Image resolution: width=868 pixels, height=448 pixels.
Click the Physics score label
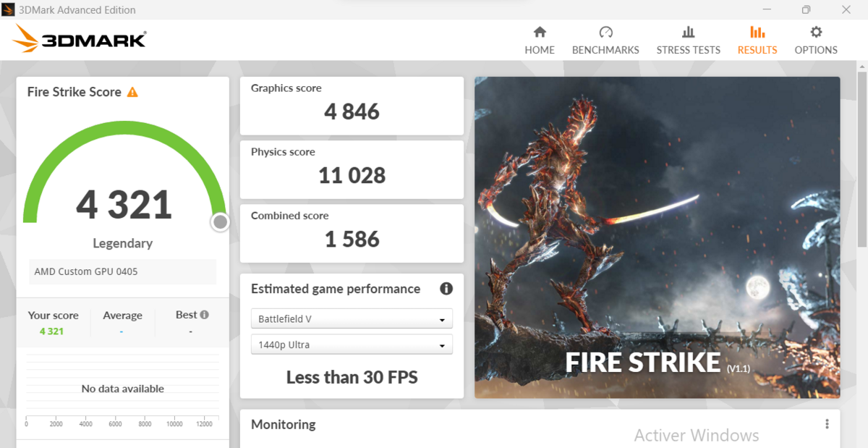[x=283, y=152]
